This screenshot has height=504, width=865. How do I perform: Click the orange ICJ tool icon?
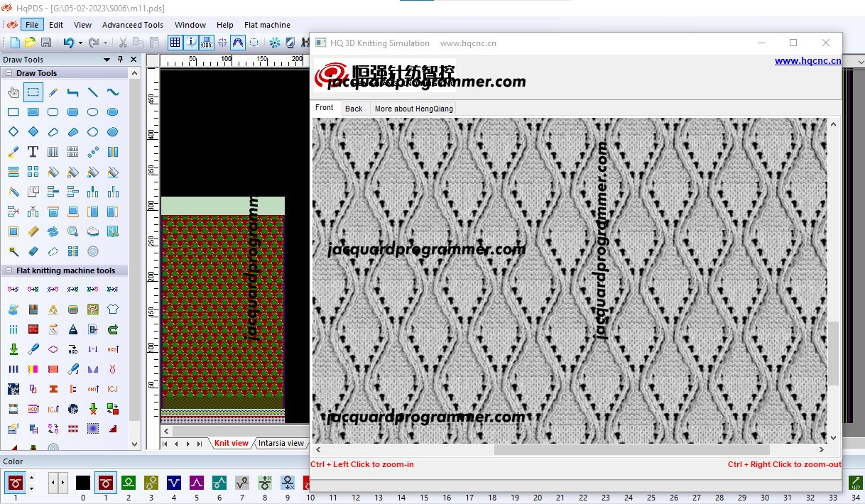pyautogui.click(x=113, y=389)
